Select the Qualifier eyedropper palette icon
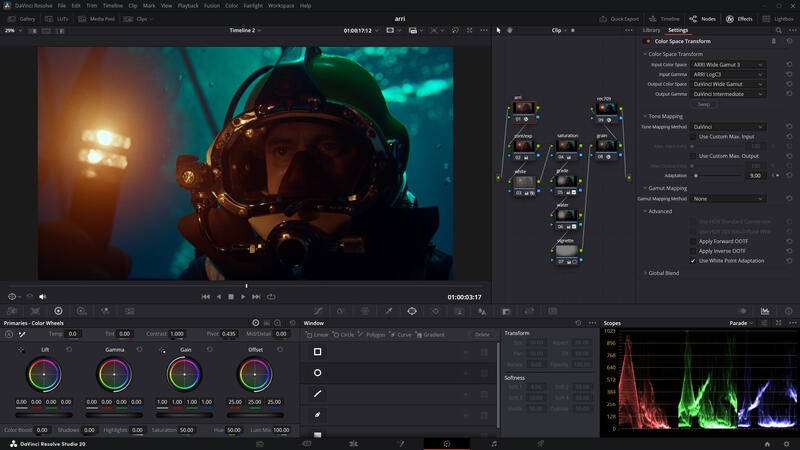The width and height of the screenshot is (800, 450). [x=388, y=311]
